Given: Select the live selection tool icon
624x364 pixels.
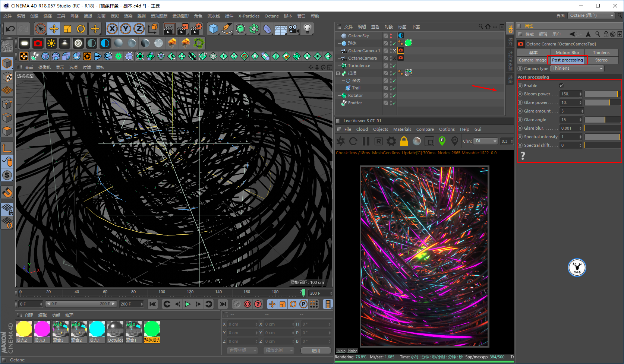Looking at the screenshot, I should (x=41, y=29).
